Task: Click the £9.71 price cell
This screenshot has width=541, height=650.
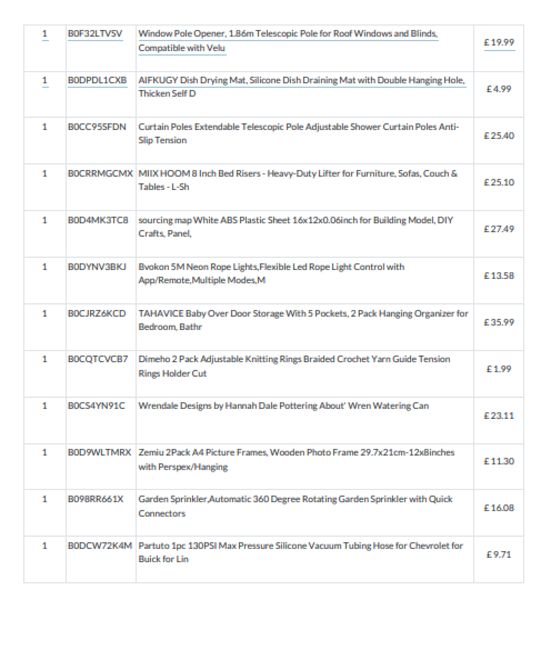Action: 499,555
